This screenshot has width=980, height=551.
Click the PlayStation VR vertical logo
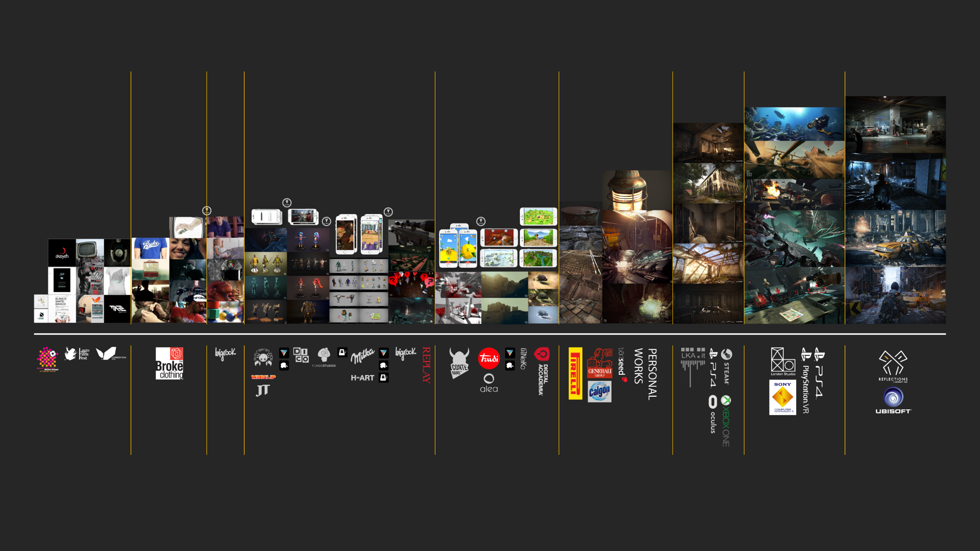click(x=805, y=381)
